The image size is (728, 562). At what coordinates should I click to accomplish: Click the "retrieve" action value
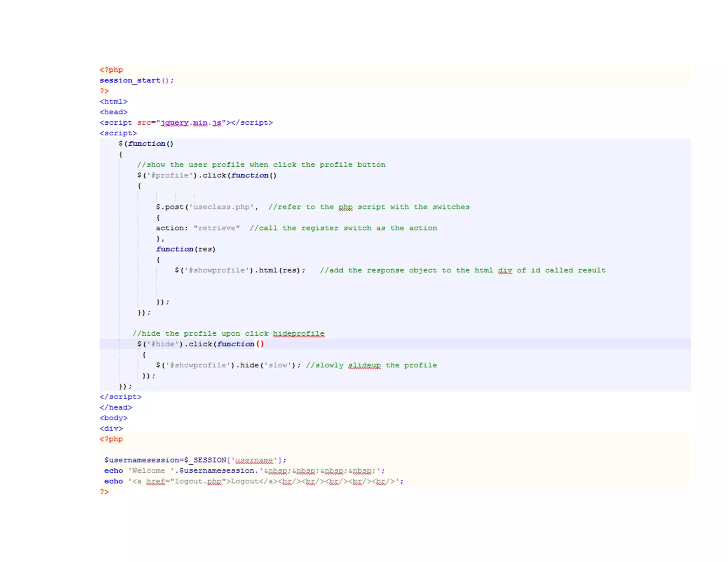click(216, 228)
